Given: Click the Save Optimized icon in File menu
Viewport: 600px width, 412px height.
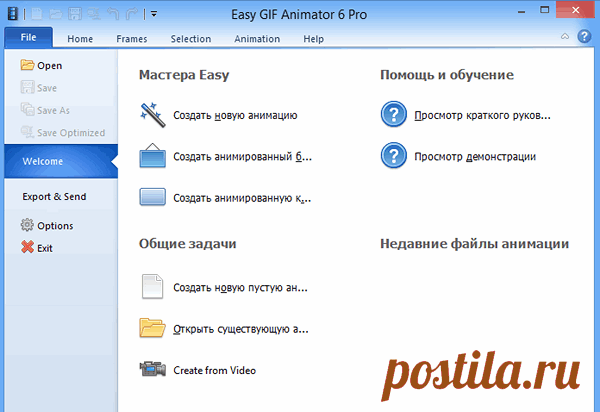Looking at the screenshot, I should [27, 132].
